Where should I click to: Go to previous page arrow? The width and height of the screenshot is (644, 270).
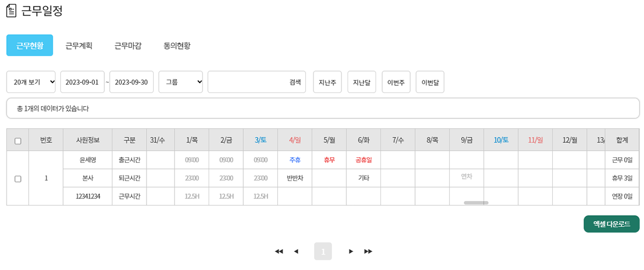(296, 251)
